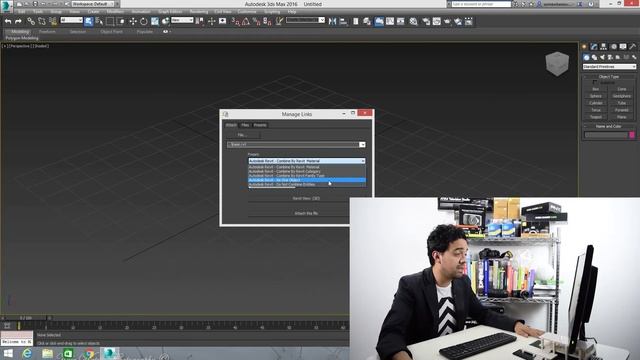The image size is (640, 360).
Task: Activate the Select Object tool
Action: [89, 21]
